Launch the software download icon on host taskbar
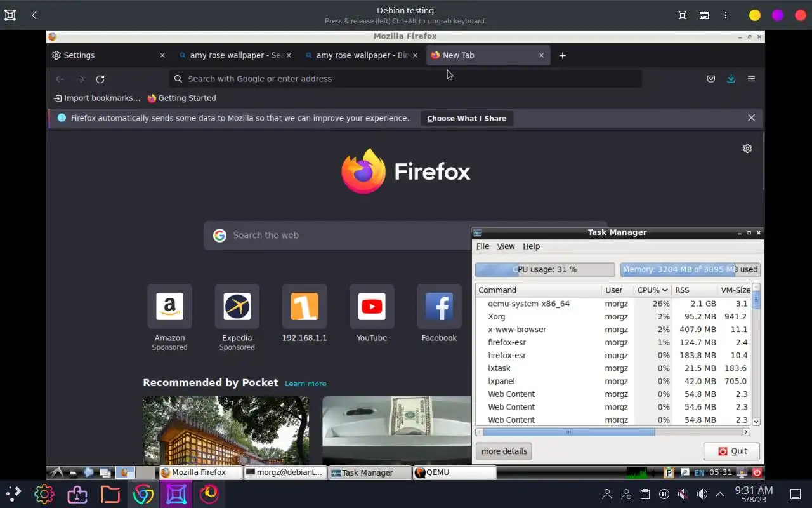The height and width of the screenshot is (508, 812). click(77, 494)
